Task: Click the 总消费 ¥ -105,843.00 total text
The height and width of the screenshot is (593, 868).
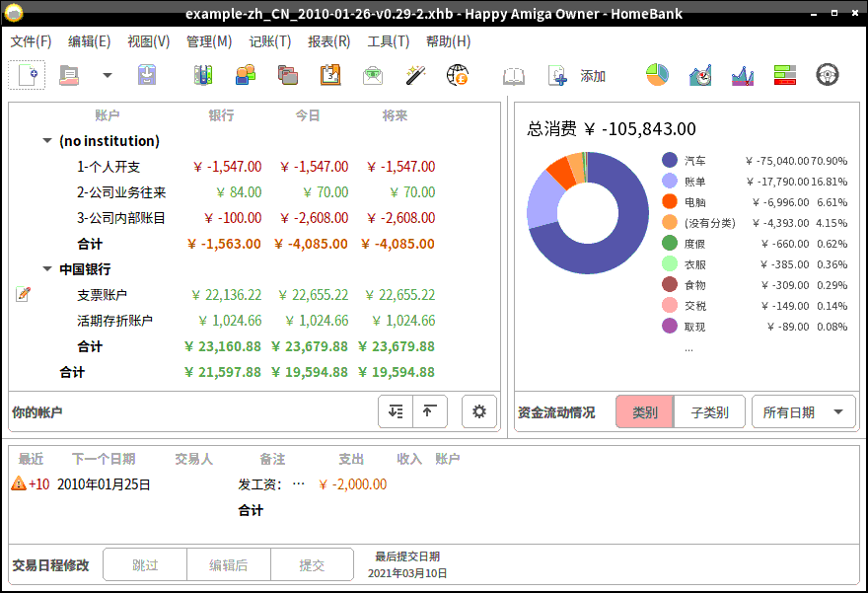Action: 612,129
